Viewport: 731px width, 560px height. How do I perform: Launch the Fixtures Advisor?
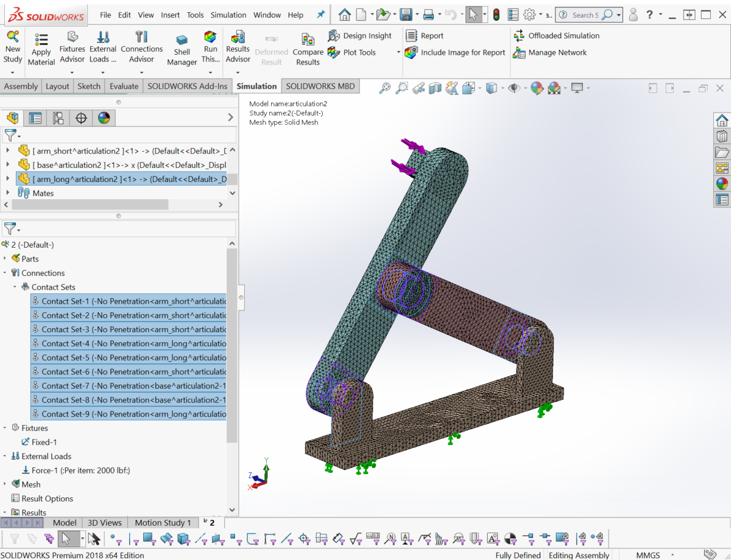tap(72, 47)
